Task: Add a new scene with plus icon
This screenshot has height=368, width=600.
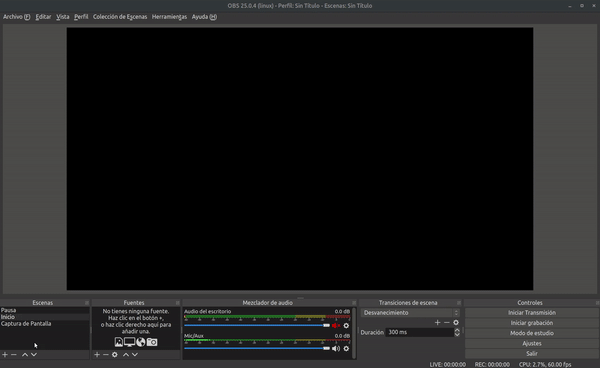Action: tap(5, 355)
